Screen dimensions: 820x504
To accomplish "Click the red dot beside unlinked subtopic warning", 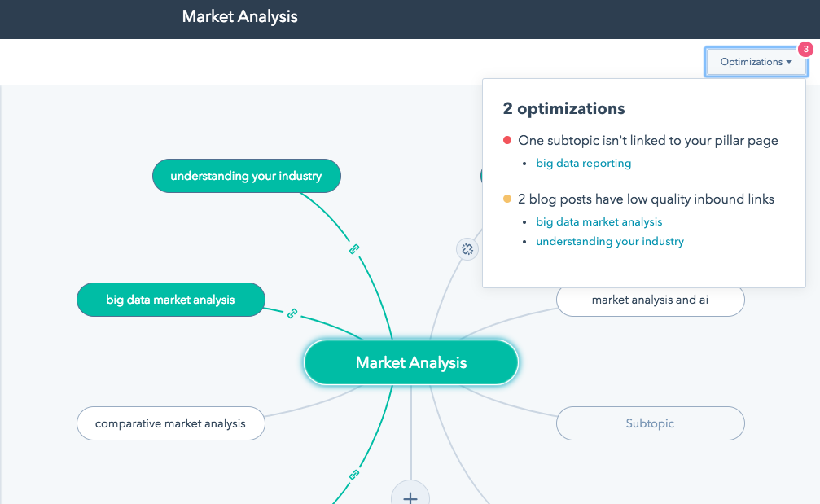I will tap(507, 141).
